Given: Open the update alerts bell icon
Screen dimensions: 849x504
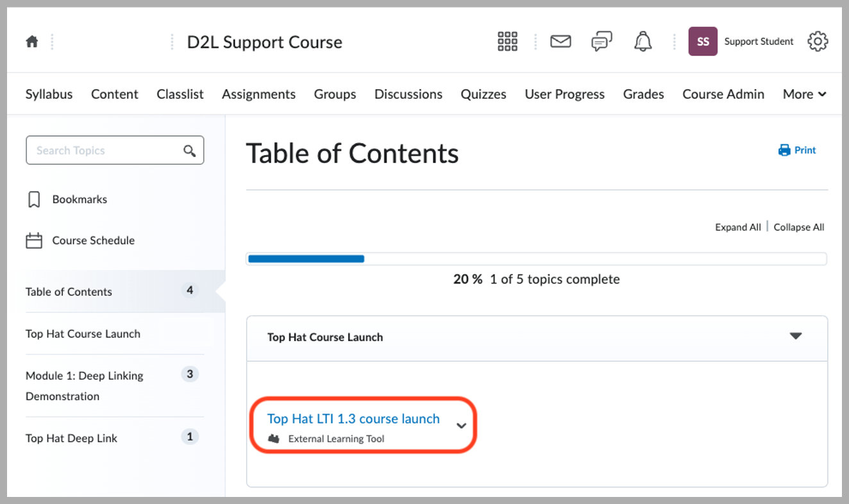Looking at the screenshot, I should click(x=643, y=42).
